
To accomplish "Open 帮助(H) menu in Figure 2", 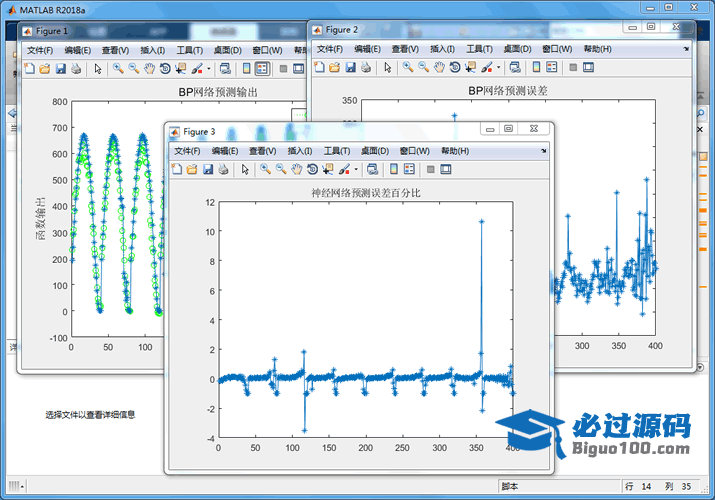I will [597, 49].
